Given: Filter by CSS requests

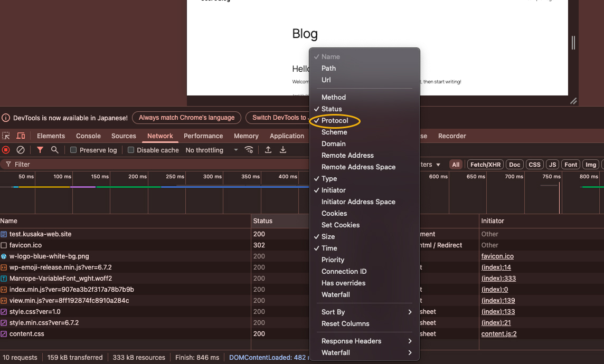Looking at the screenshot, I should pos(534,165).
